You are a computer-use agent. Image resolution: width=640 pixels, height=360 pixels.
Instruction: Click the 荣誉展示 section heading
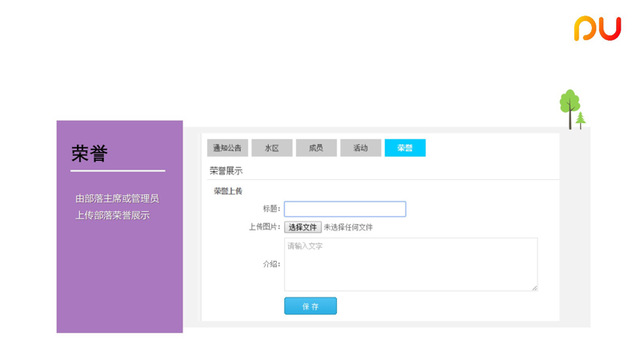pos(226,171)
